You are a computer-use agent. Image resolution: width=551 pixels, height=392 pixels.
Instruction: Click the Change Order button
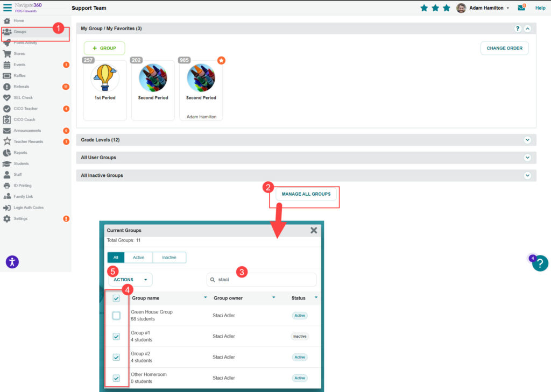tap(504, 48)
